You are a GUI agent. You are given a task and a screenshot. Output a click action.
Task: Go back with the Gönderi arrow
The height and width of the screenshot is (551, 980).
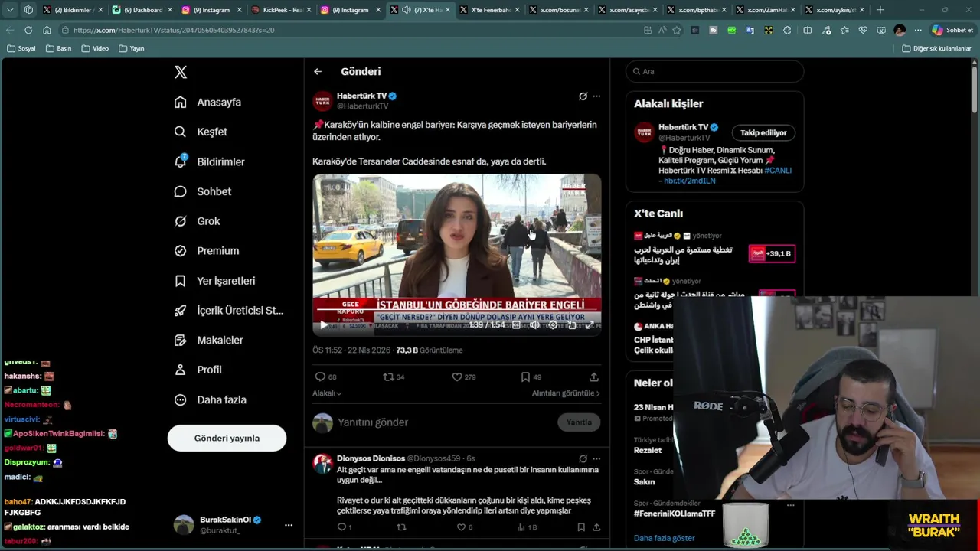(x=318, y=71)
